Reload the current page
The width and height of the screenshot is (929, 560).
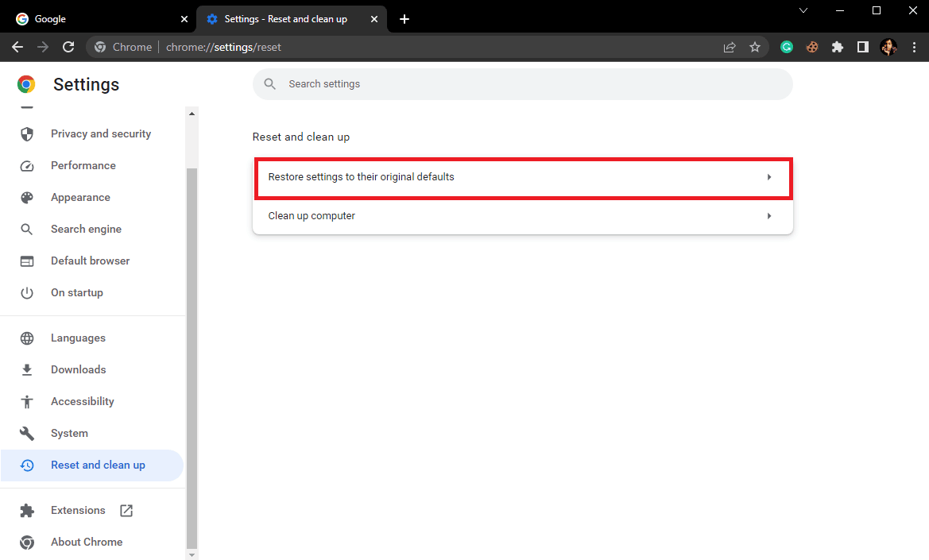click(68, 47)
